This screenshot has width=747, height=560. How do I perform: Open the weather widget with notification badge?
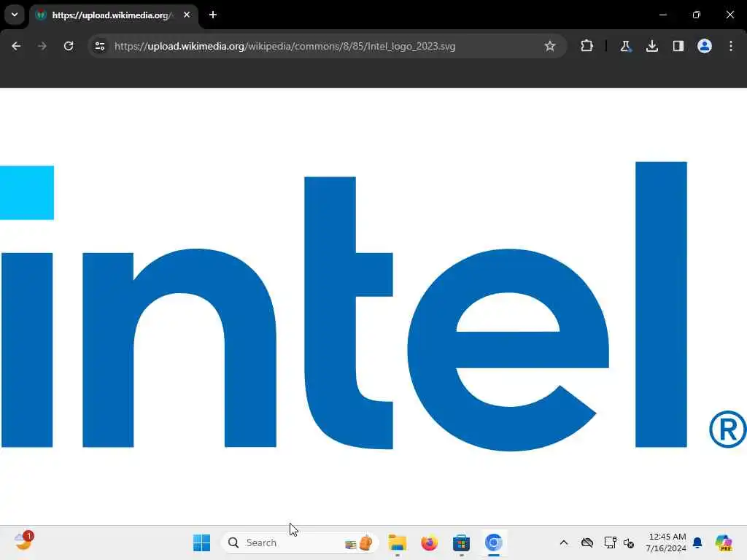[23, 542]
